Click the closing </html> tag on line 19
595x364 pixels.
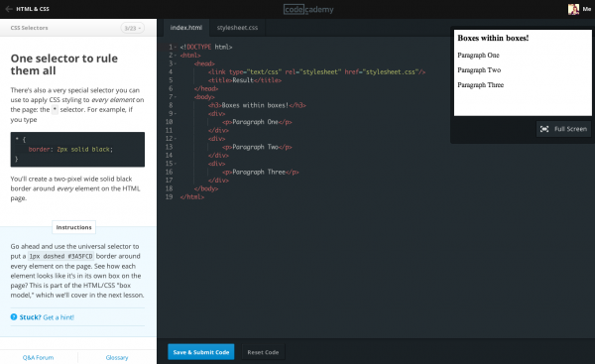[192, 197]
